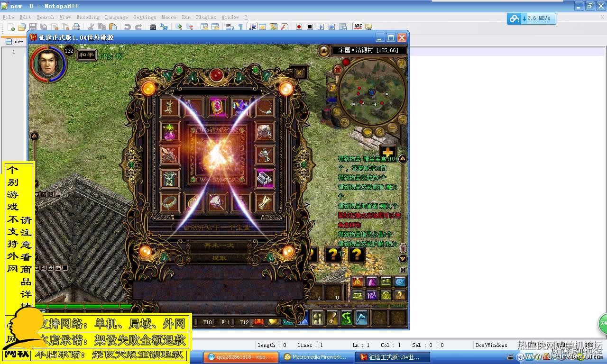Screen dimensions: 607x364
Task: Click the 提取 button
Action: tap(219, 258)
